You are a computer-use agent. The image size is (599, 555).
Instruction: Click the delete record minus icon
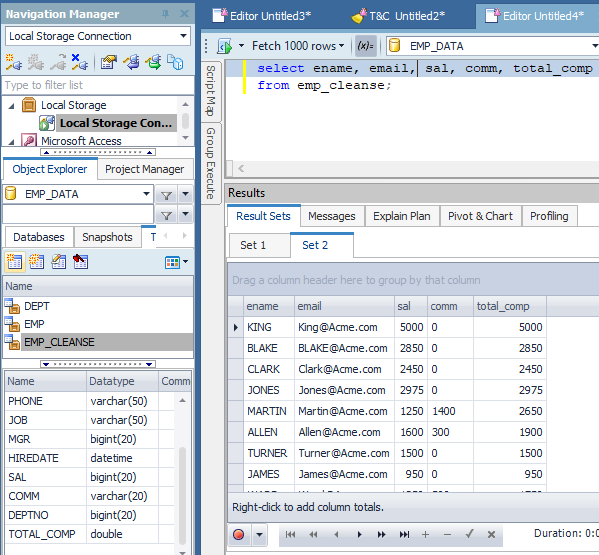pyautogui.click(x=447, y=534)
